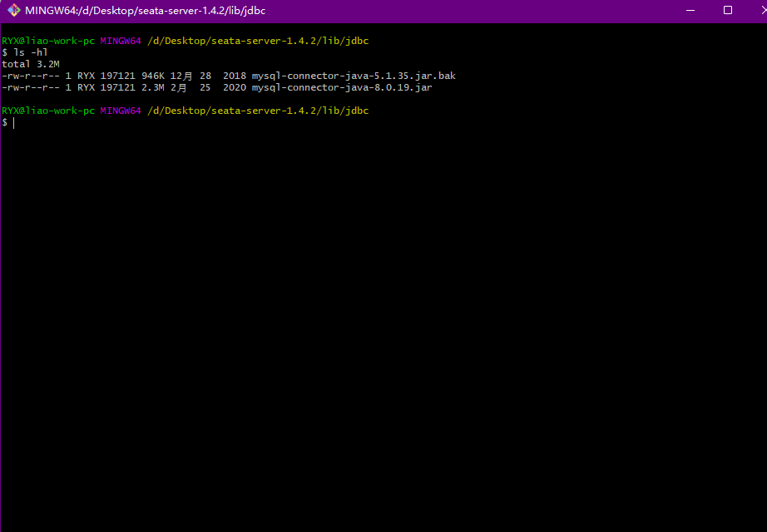Click the second purple MINGW64 prompt label

click(x=121, y=111)
